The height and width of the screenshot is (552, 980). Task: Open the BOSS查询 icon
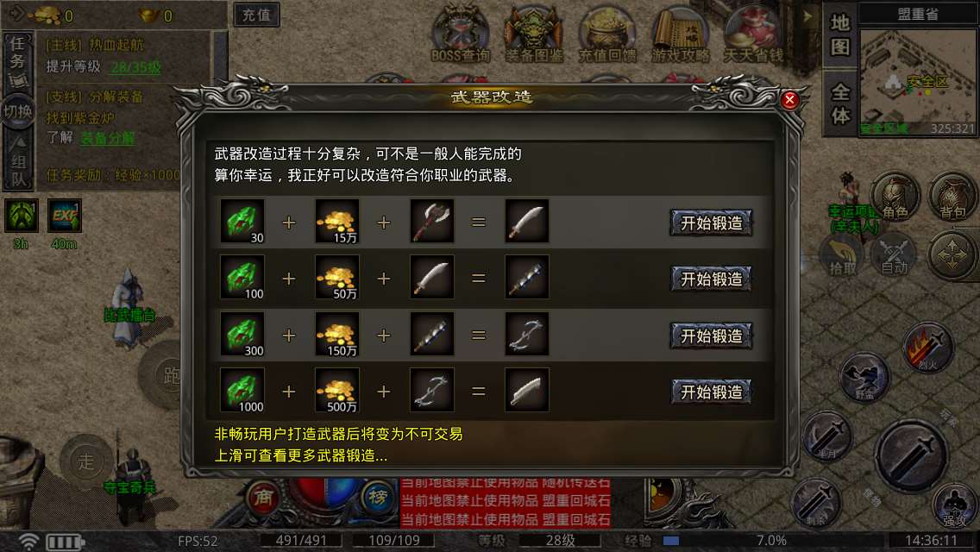[x=461, y=33]
